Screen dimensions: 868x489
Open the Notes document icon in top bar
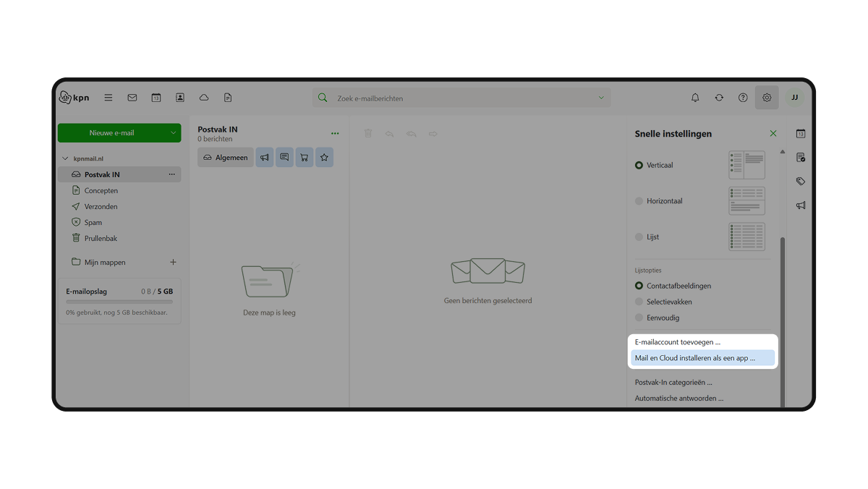click(228, 98)
